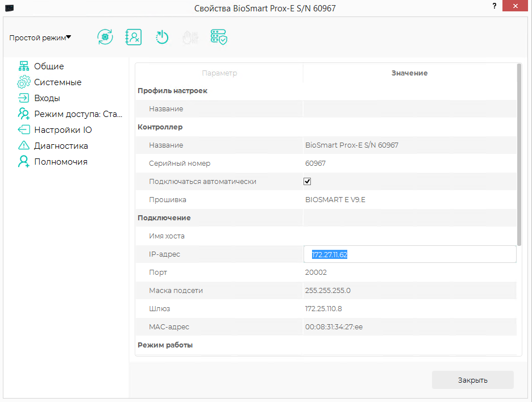Screen dimensions: 532x402
Task: Click the port value 20002
Action: tap(316, 272)
